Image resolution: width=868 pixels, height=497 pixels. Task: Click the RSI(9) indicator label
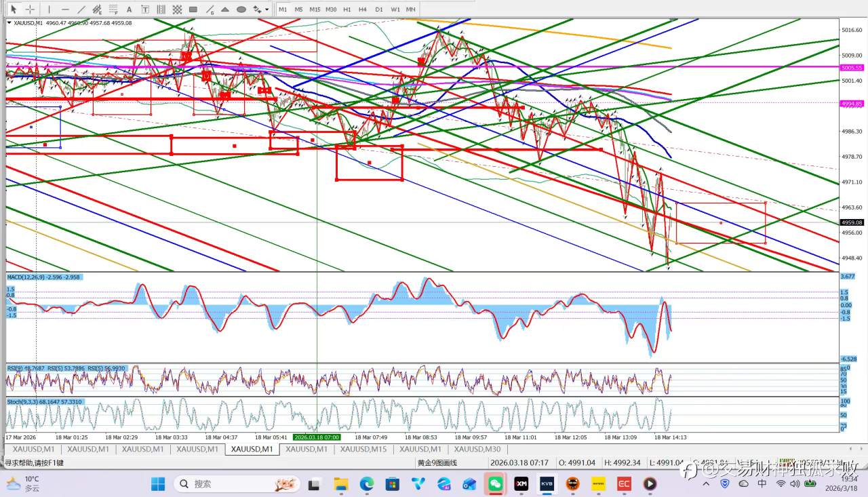coord(26,368)
